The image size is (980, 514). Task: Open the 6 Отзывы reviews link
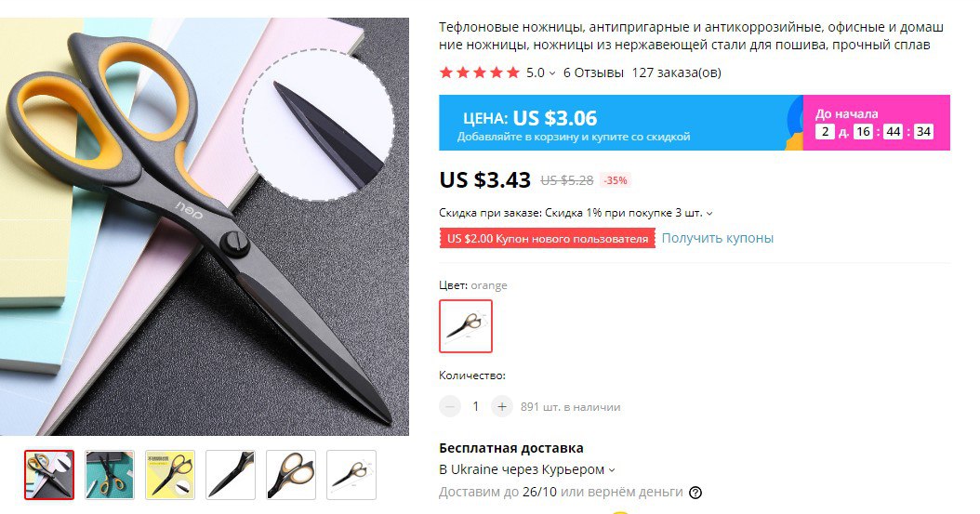pyautogui.click(x=593, y=72)
